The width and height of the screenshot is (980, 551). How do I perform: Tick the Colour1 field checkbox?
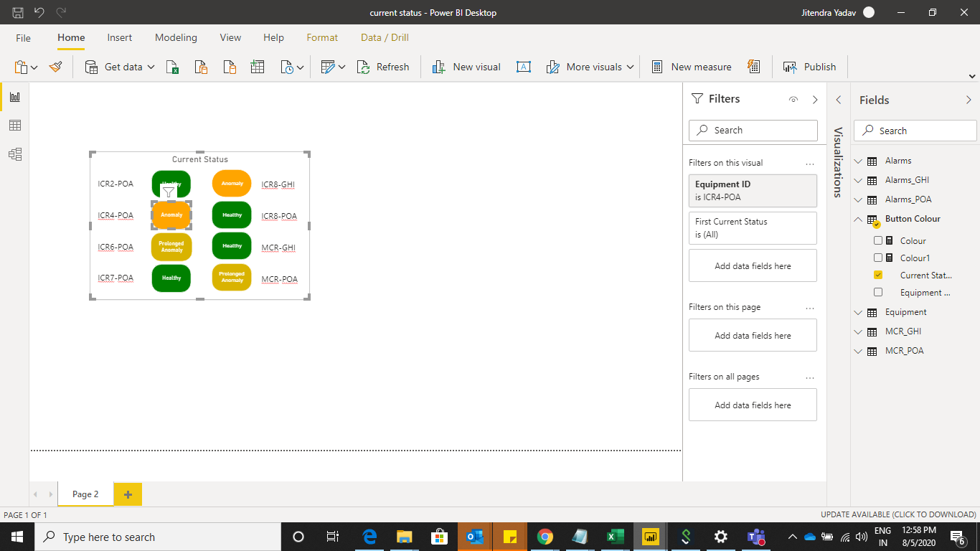[x=878, y=258]
